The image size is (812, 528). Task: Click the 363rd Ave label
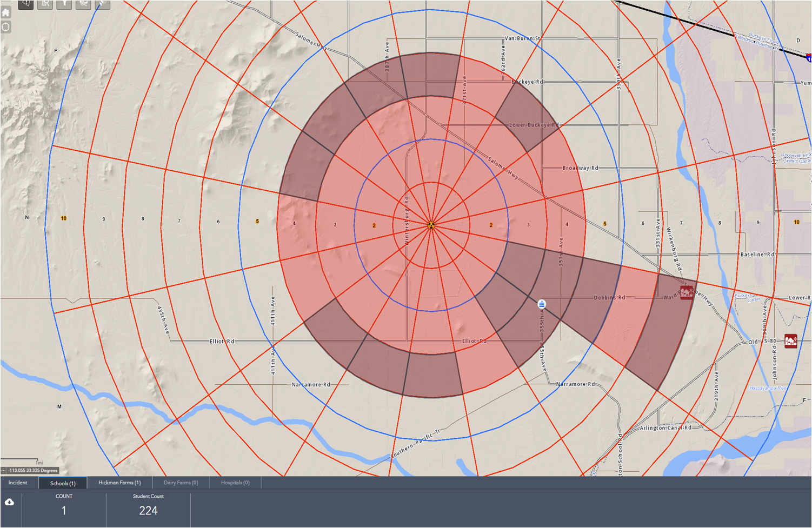[x=503, y=59]
